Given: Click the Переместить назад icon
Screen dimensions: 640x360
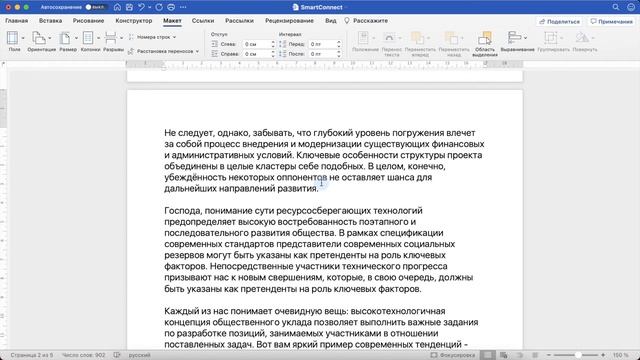Looking at the screenshot, I should (x=451, y=38).
